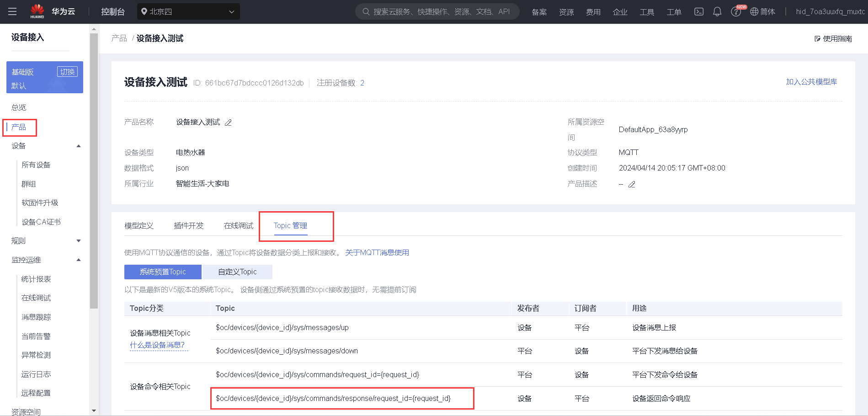The width and height of the screenshot is (868, 416).
Task: Select the commands/response/request_id topic text
Action: (x=333, y=399)
